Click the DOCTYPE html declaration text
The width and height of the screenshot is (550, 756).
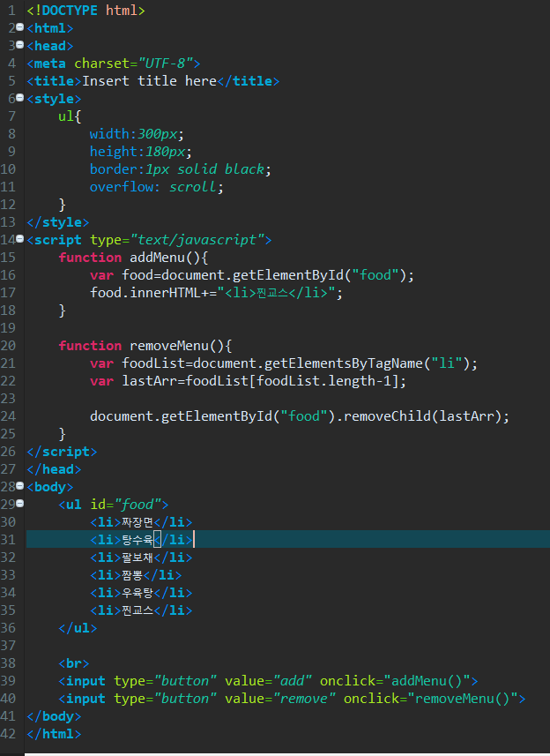point(85,10)
